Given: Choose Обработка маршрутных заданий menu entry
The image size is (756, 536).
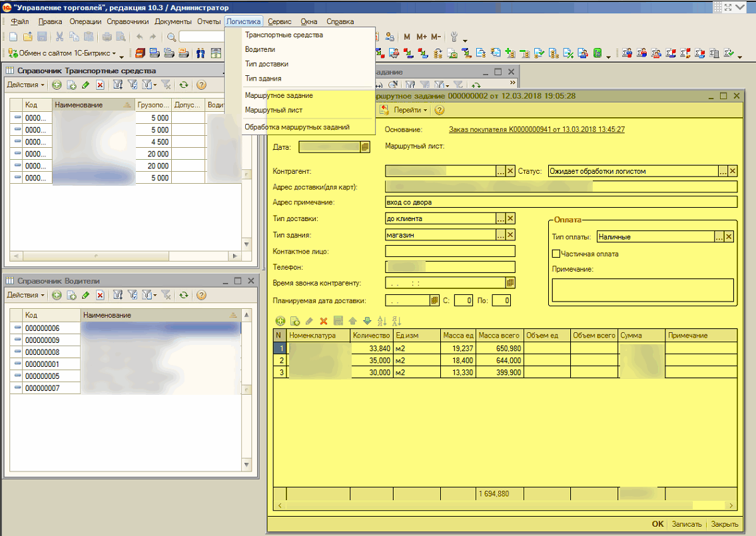Looking at the screenshot, I should 296,127.
